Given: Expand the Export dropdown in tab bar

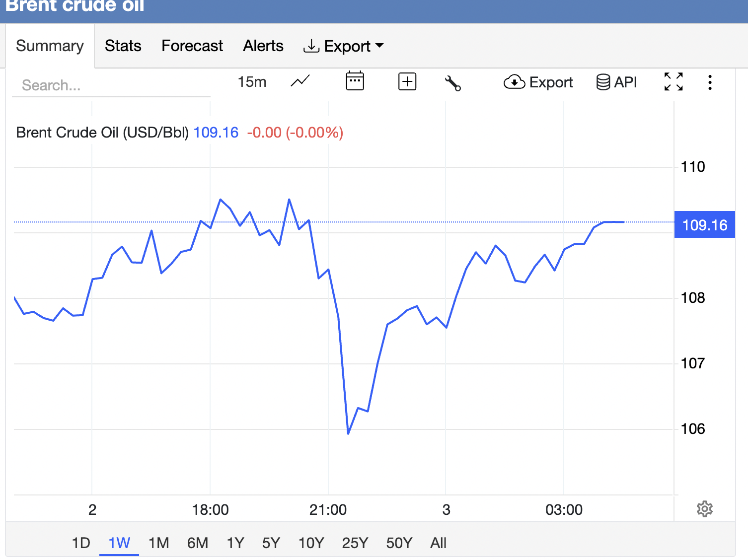Looking at the screenshot, I should click(x=344, y=46).
